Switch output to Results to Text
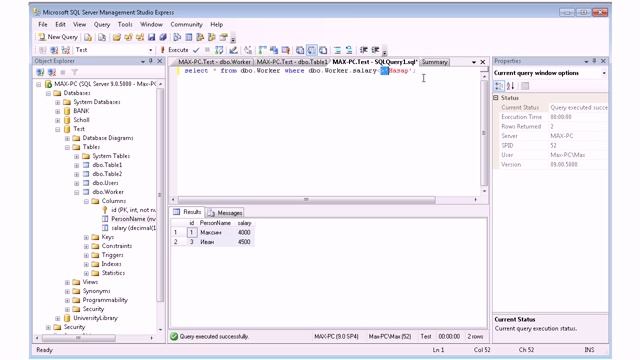 [x=300, y=50]
